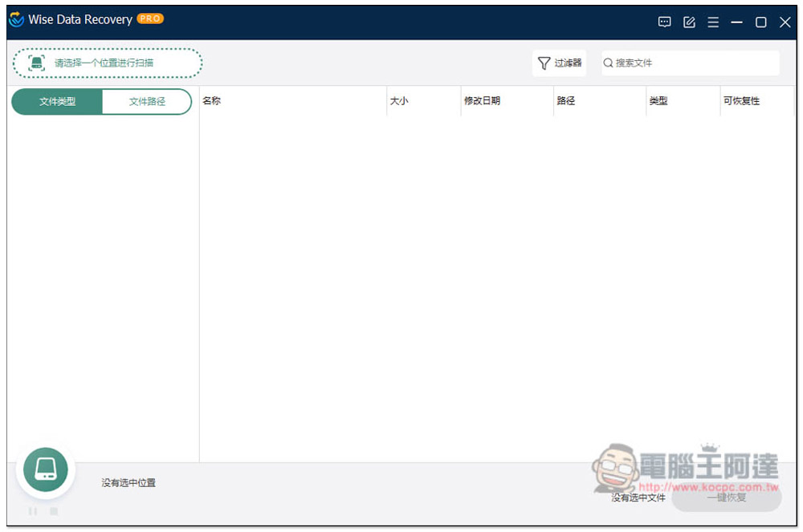Click the 搜索文件 search field

[x=691, y=63]
